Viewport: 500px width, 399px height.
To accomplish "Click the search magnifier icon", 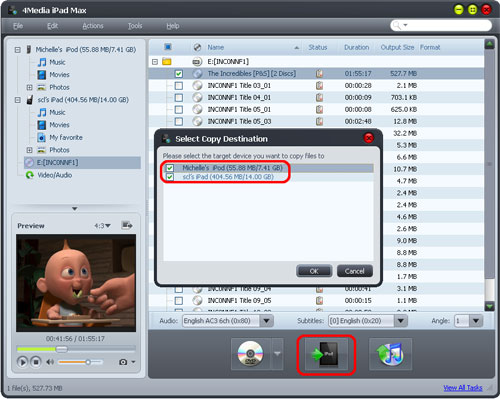I will pos(397,25).
